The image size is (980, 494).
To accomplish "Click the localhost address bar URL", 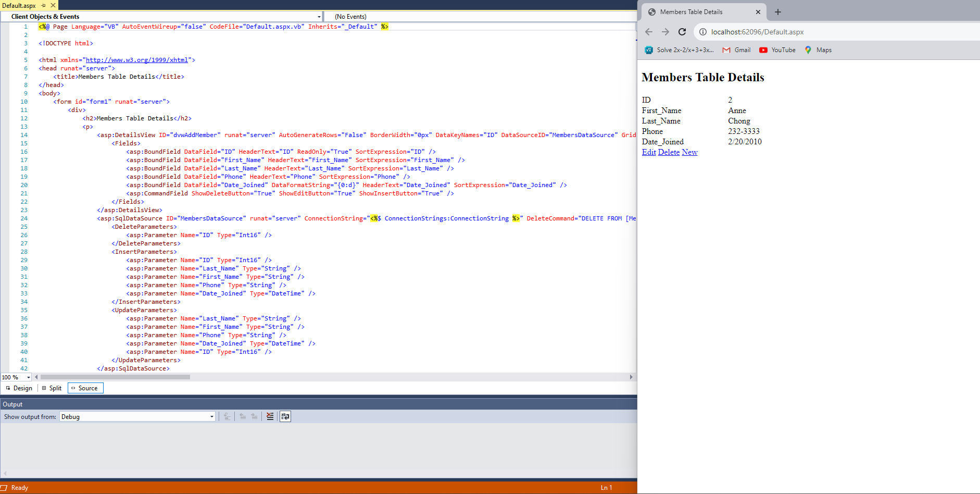I will point(757,32).
